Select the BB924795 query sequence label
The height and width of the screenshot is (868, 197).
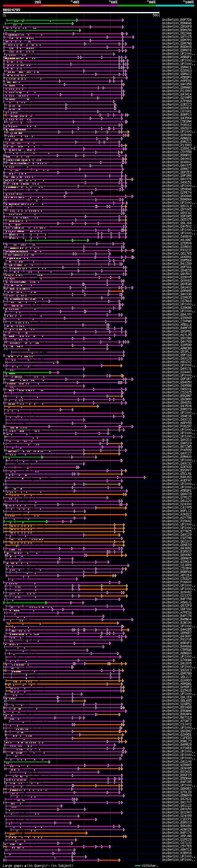pos(11,10)
